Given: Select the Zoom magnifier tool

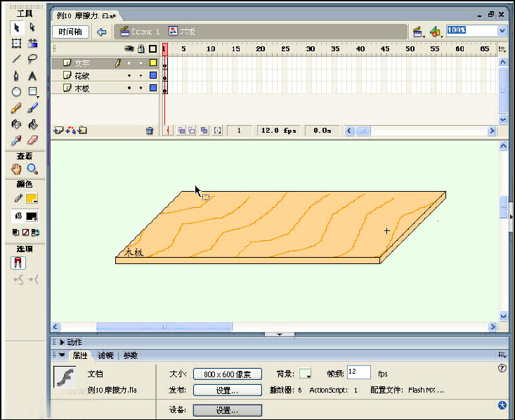Looking at the screenshot, I should pyautogui.click(x=32, y=169).
